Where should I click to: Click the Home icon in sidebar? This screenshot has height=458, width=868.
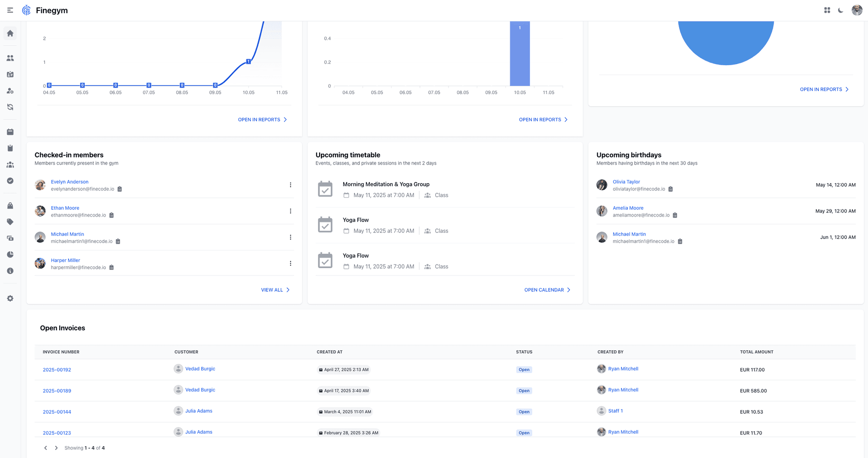(10, 33)
